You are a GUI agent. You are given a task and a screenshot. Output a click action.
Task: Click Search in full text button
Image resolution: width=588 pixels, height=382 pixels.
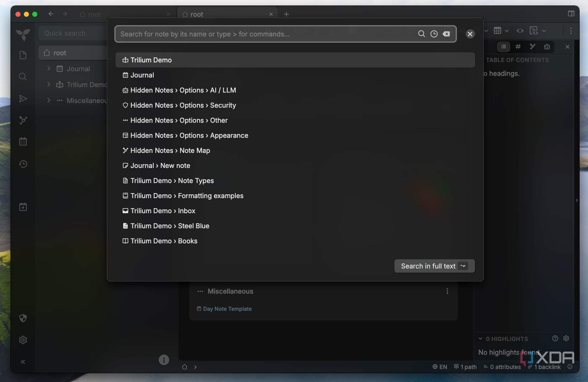(x=434, y=266)
